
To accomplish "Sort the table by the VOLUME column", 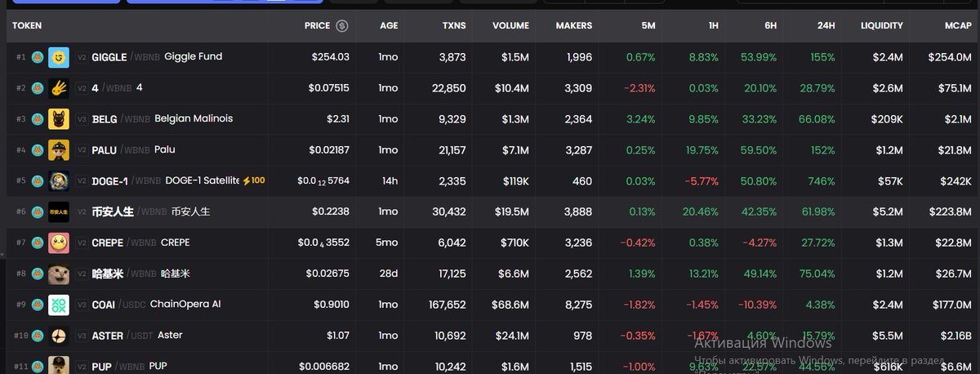I will coord(510,26).
